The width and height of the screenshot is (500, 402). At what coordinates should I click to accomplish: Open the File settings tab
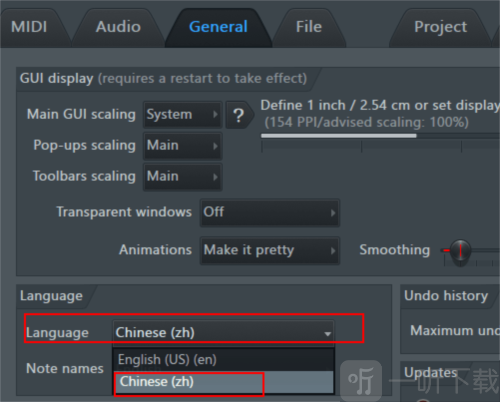pyautogui.click(x=309, y=27)
